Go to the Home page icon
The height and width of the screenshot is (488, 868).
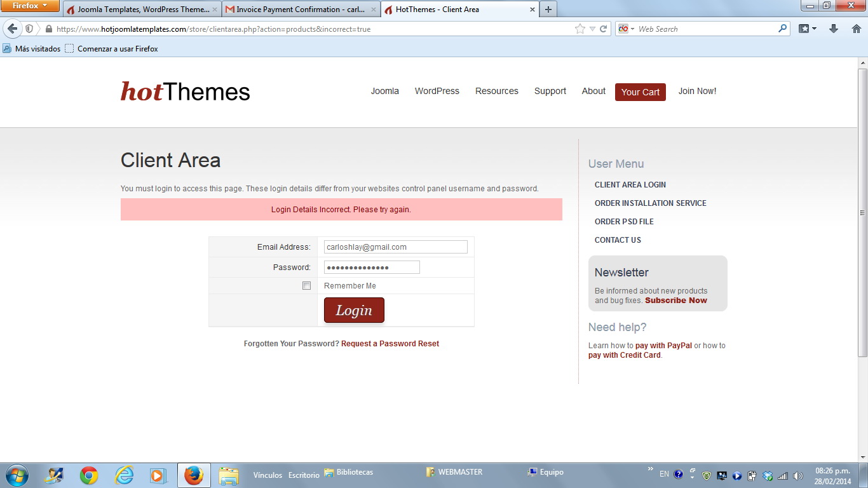click(856, 29)
